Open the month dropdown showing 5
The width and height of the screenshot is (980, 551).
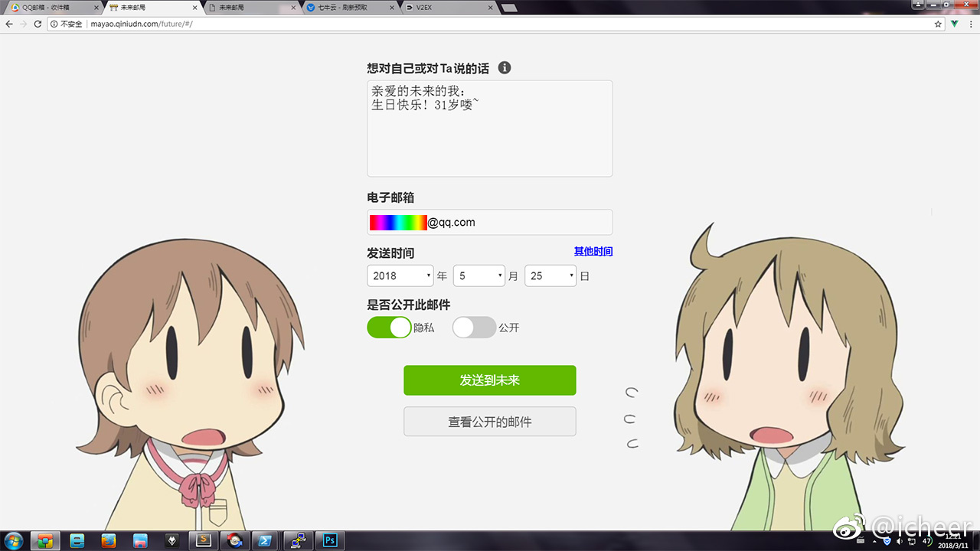(x=479, y=275)
